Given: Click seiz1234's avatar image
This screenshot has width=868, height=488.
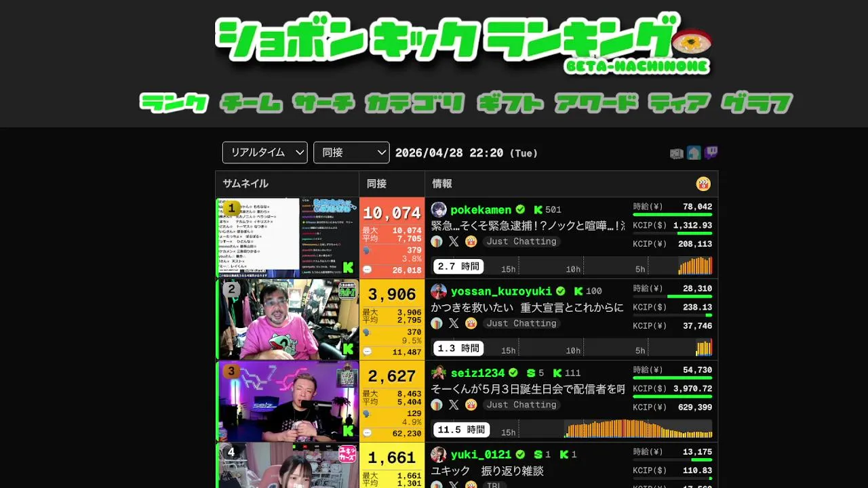Looking at the screenshot, I should pos(438,373).
